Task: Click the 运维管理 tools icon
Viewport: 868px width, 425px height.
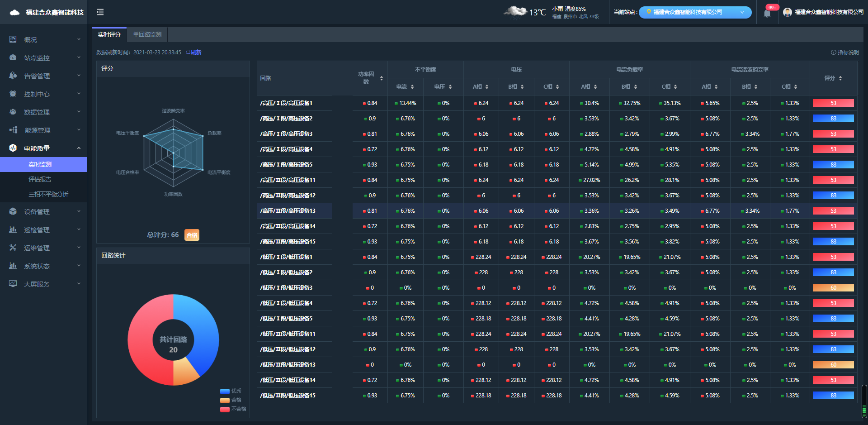Action: [13, 248]
